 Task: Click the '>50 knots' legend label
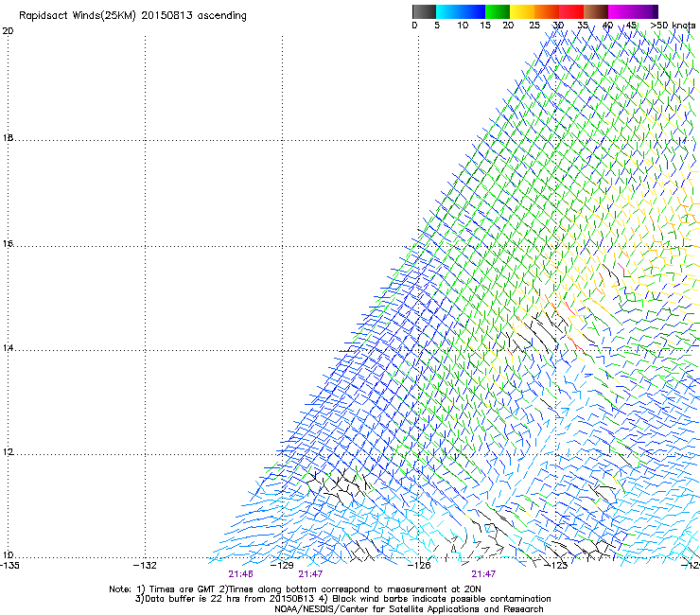[673, 26]
